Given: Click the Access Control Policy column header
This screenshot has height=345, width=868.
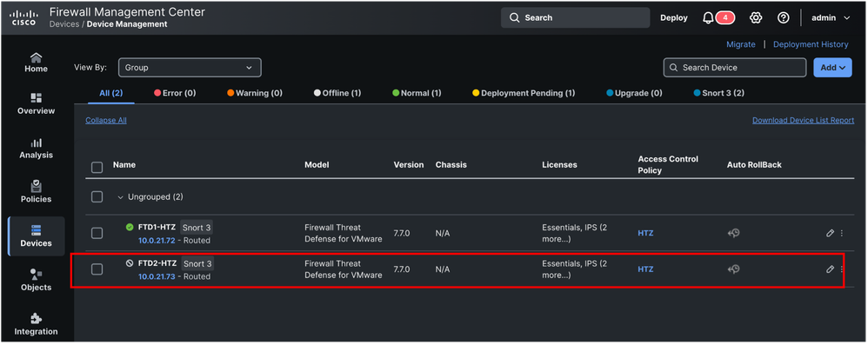Looking at the screenshot, I should [668, 165].
